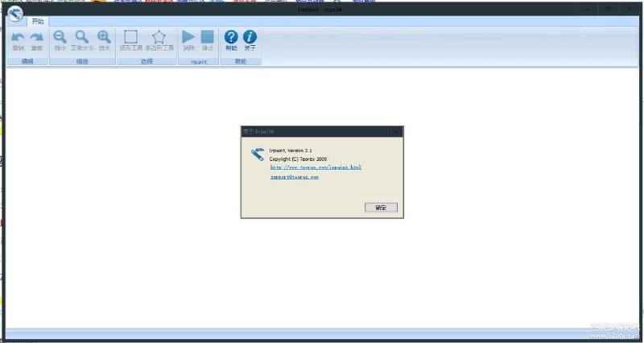Click the Inpaint logo in About dialog
The image size is (644, 343).
(x=258, y=154)
